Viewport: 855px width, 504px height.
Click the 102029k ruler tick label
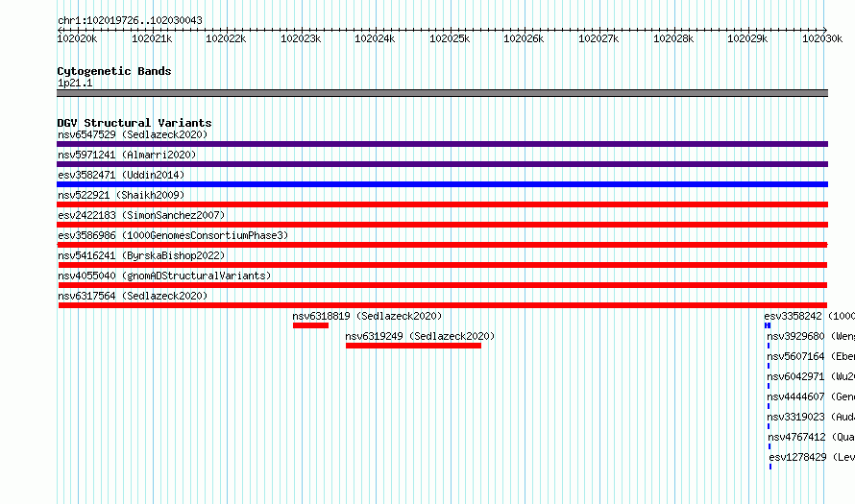tap(747, 38)
